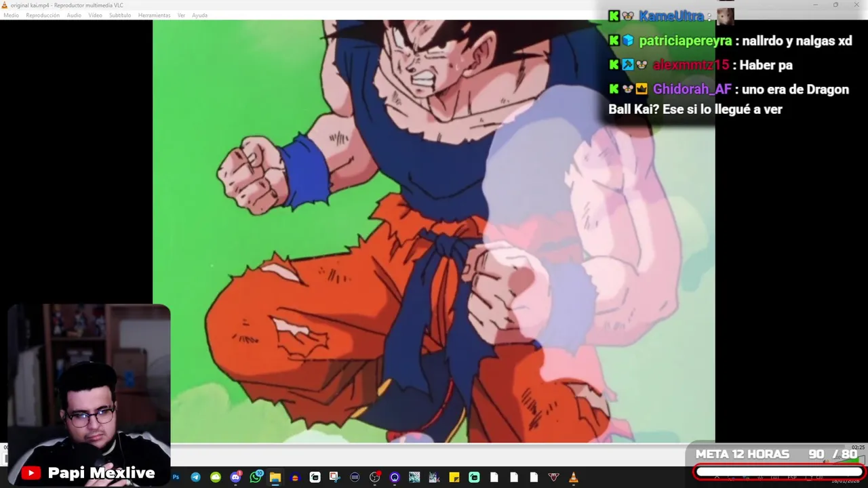
Task: Open the green Streamlabs taskbar icon
Action: (x=474, y=477)
